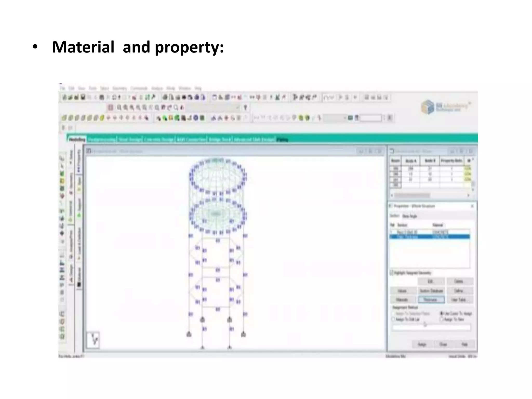Open the Geometry menu in menu bar
The height and width of the screenshot is (399, 532).
tap(119, 88)
